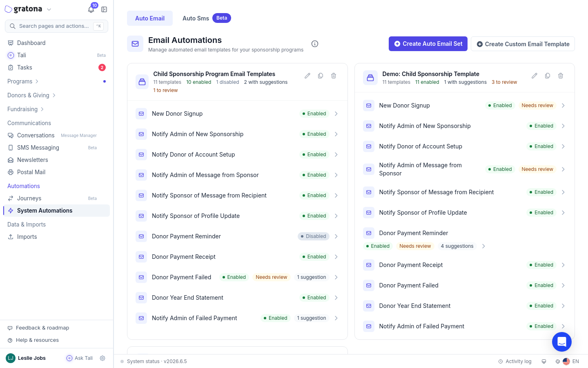Open Activity log
Image resolution: width=588 pixels, height=368 pixels.
point(515,361)
